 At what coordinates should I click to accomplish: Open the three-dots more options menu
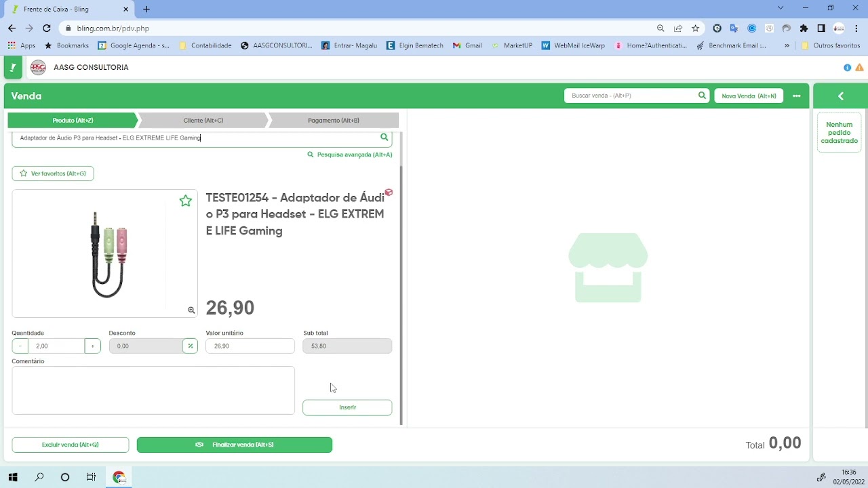pos(797,96)
